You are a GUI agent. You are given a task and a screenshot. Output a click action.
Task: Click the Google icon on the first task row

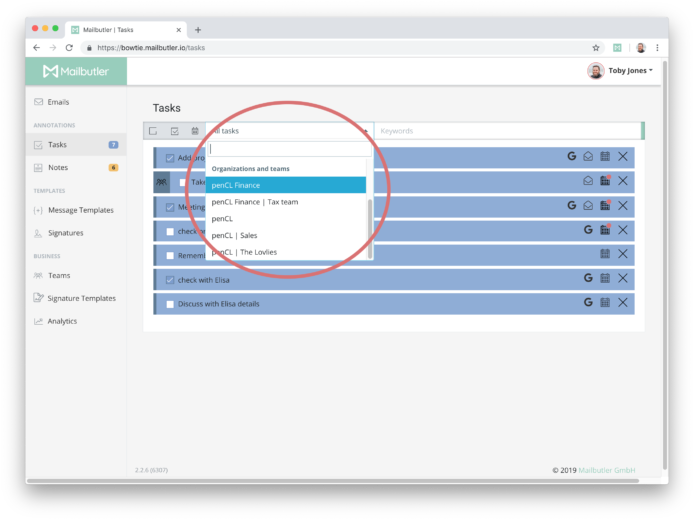(x=572, y=156)
